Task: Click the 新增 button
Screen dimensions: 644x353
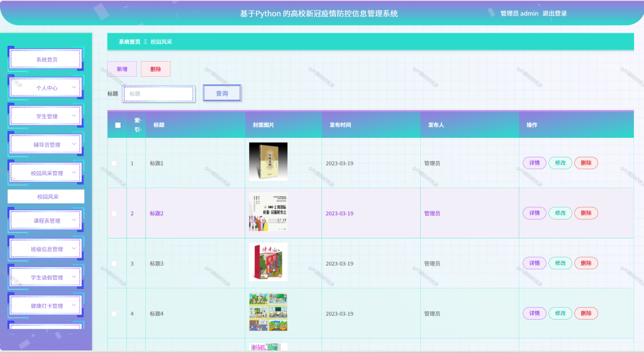Action: pos(122,69)
